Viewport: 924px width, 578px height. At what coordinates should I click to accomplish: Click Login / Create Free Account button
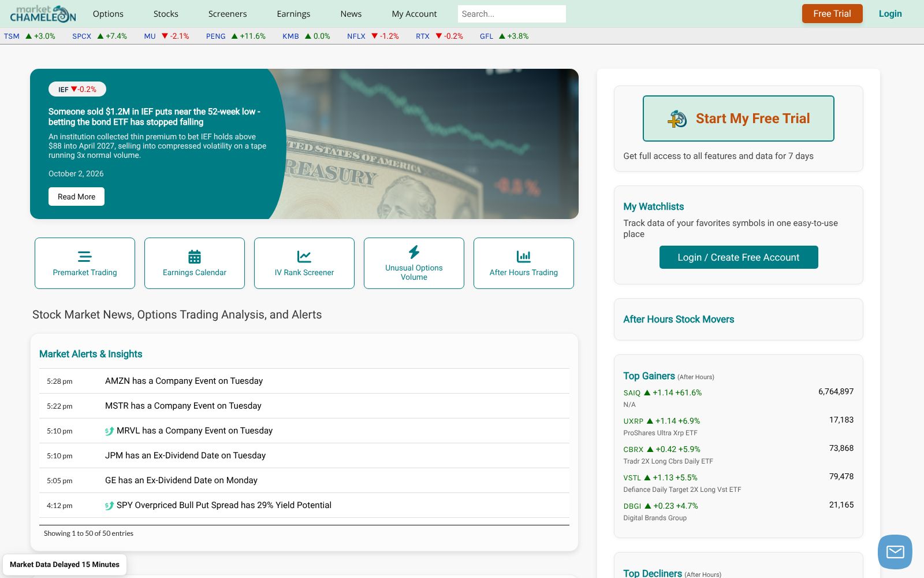click(x=739, y=257)
